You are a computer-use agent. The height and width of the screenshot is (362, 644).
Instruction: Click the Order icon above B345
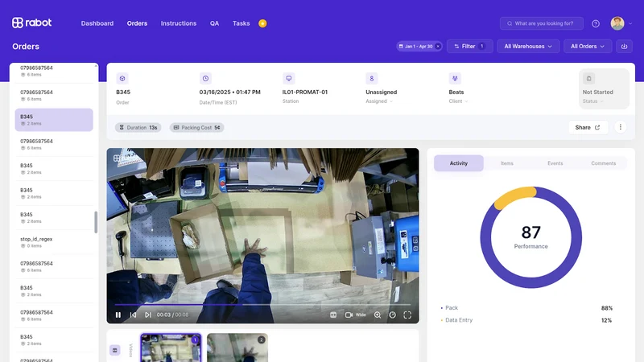coord(122,78)
